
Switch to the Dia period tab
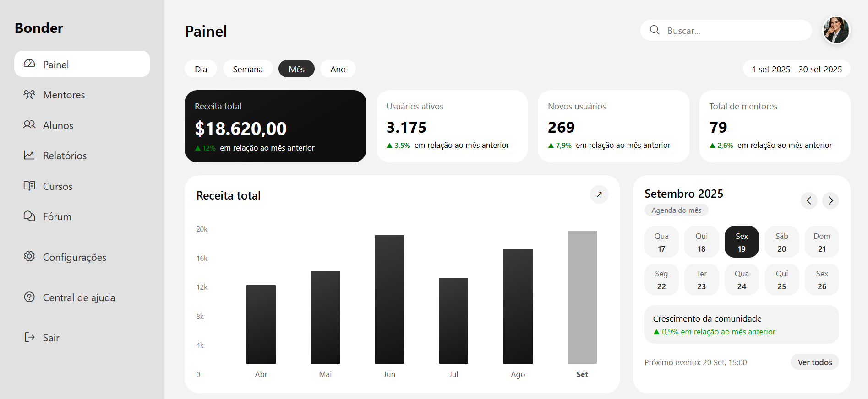(x=201, y=69)
